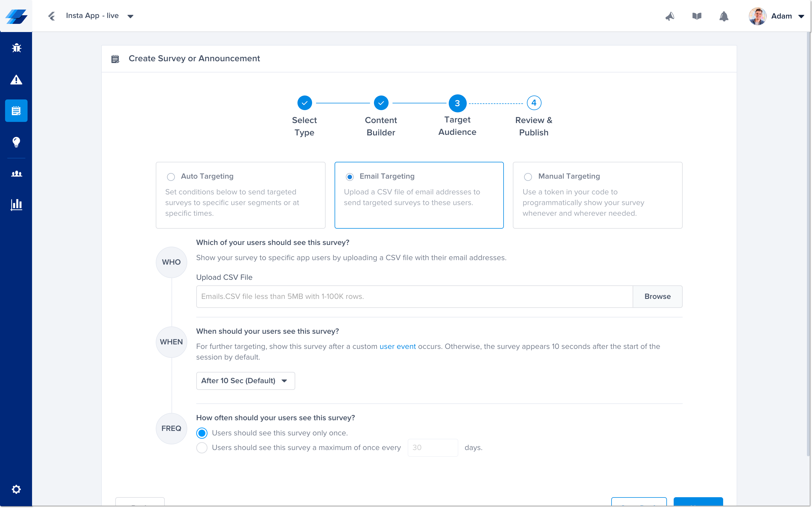The image size is (812, 509).
Task: Open the users group sidebar icon
Action: point(16,174)
